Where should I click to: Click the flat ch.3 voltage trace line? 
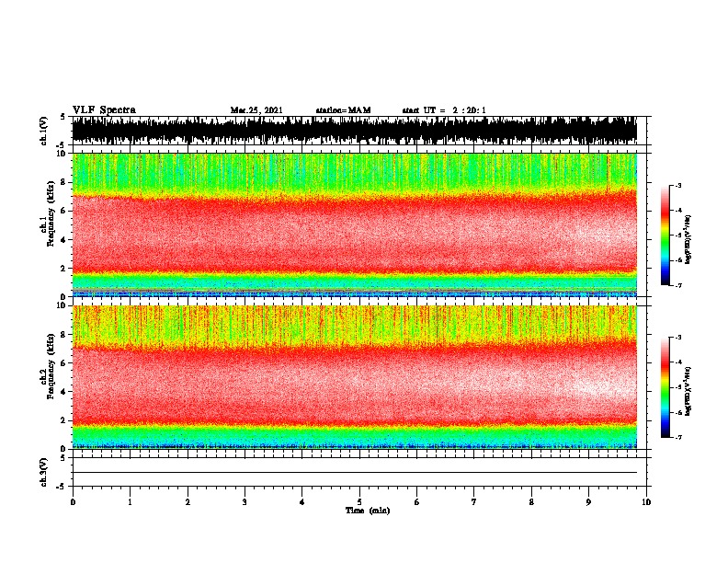point(354,473)
